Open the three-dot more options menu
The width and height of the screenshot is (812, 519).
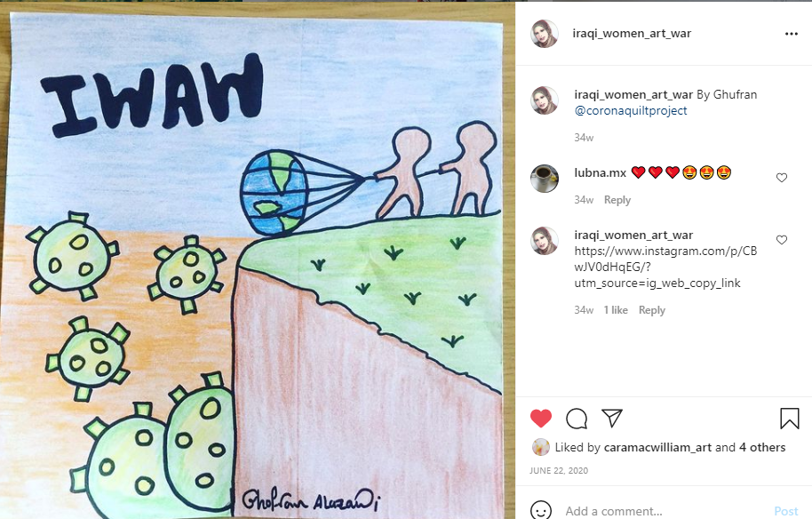(791, 34)
